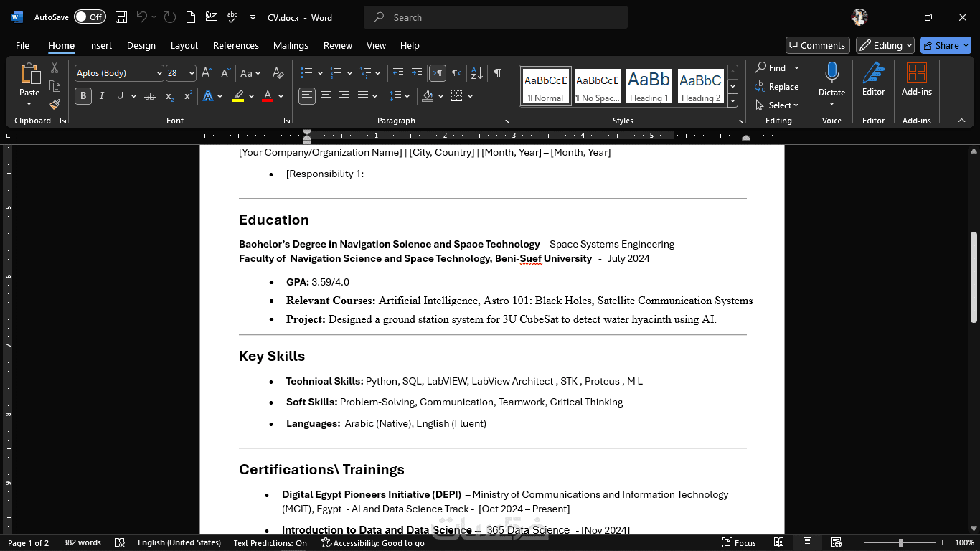Apply the yellow text highlight color
The height and width of the screenshot is (551, 980).
click(239, 96)
